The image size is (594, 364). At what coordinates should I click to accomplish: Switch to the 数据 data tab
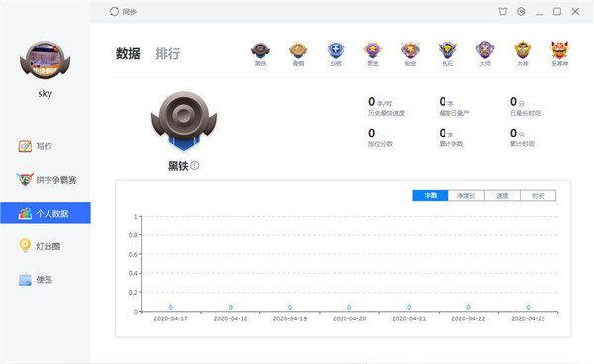point(128,53)
